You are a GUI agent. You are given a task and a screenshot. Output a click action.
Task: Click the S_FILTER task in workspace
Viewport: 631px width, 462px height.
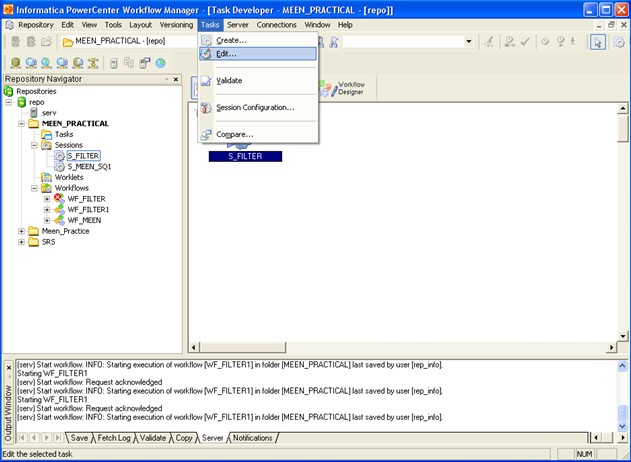point(245,156)
